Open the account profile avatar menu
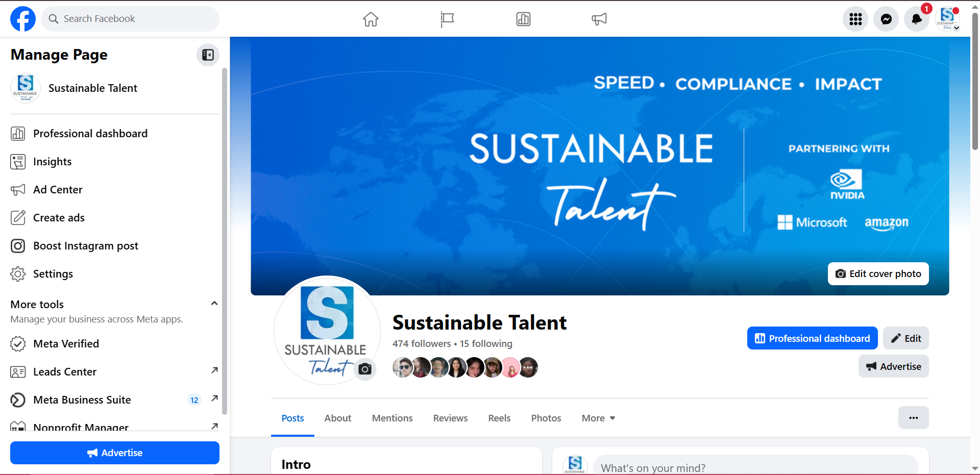The height and width of the screenshot is (475, 980). point(947,19)
